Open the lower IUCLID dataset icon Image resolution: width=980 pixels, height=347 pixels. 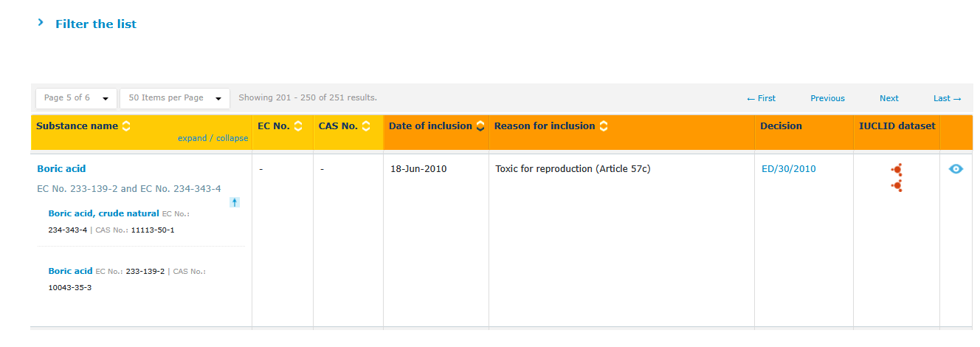coord(897,185)
